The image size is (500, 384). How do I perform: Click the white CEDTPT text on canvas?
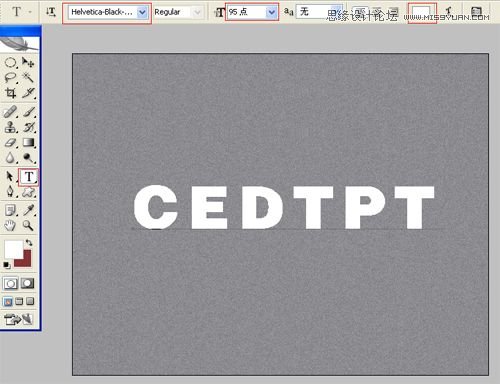click(284, 207)
